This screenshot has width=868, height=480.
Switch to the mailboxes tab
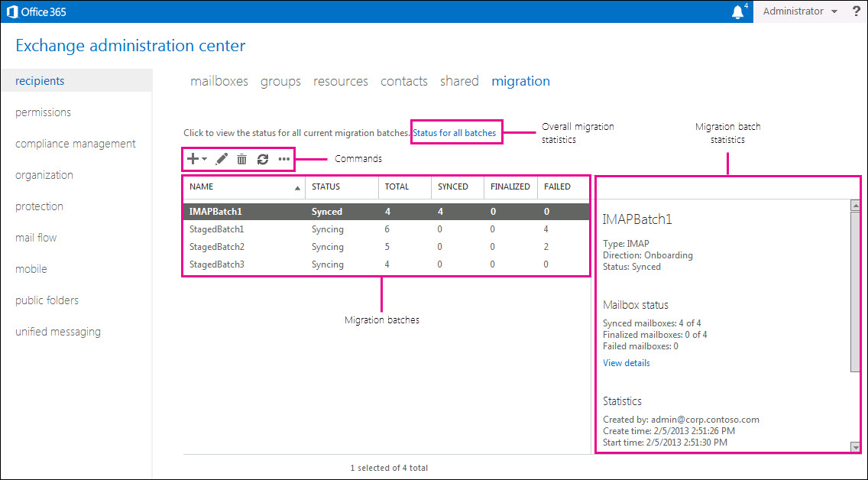click(x=219, y=81)
